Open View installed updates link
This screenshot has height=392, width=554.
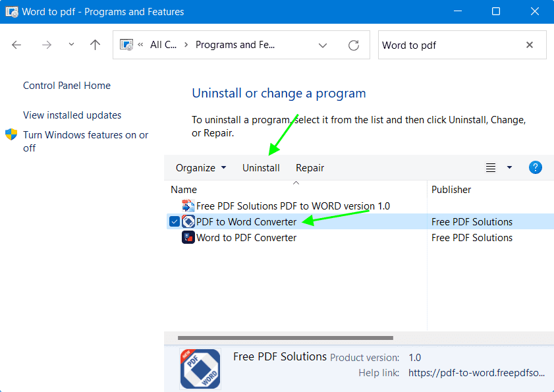[72, 115]
